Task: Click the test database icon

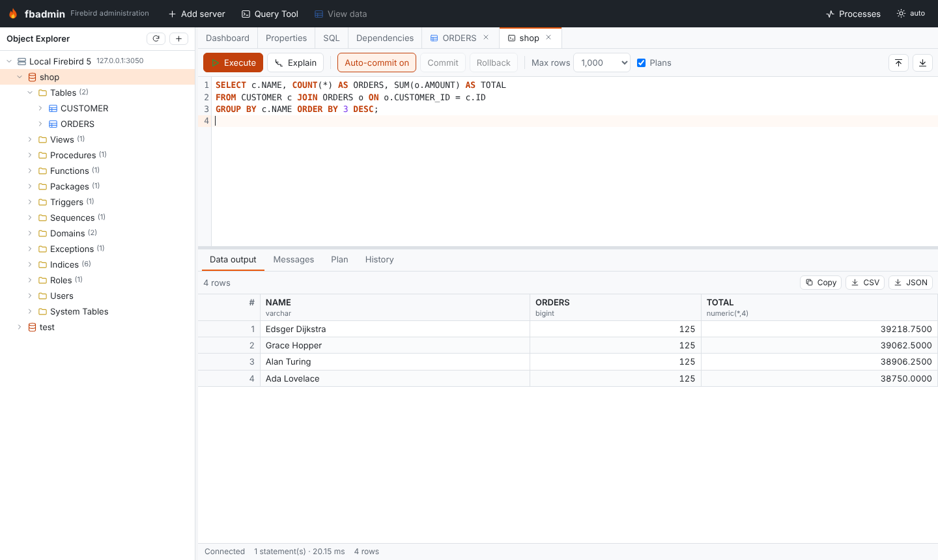Action: [32, 327]
